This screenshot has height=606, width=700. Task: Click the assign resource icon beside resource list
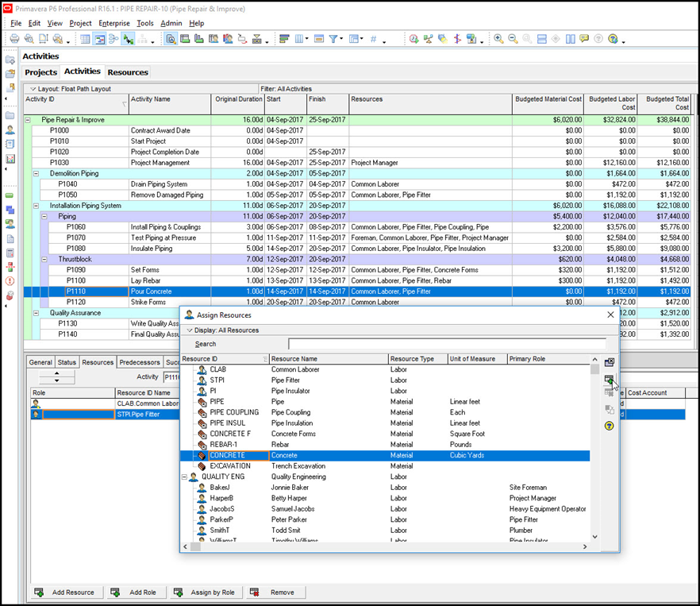(609, 380)
